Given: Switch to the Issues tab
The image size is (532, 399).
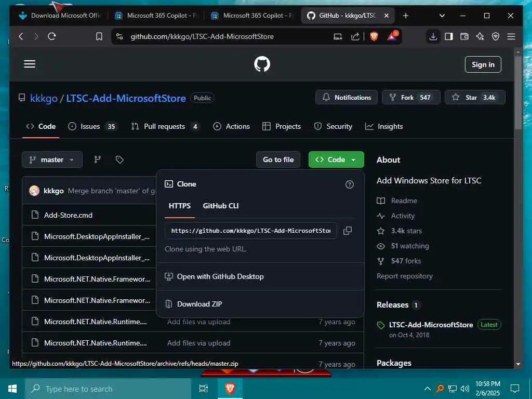Looking at the screenshot, I should [92, 127].
